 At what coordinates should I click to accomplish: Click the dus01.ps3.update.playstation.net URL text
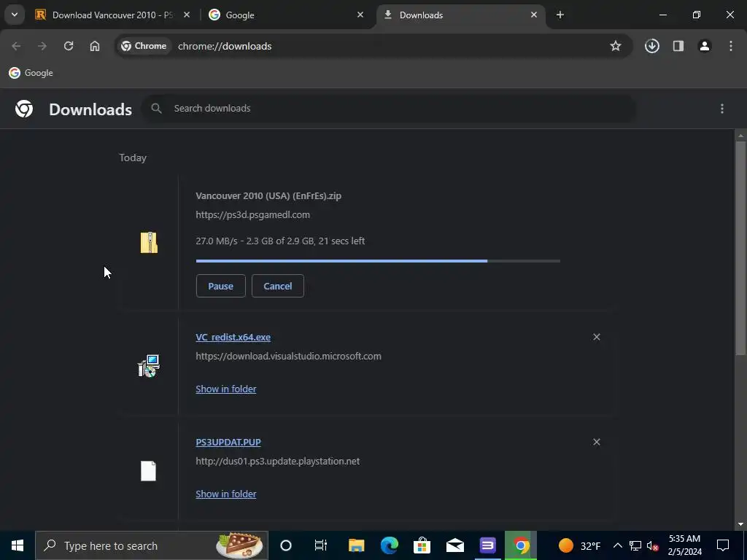coord(278,462)
